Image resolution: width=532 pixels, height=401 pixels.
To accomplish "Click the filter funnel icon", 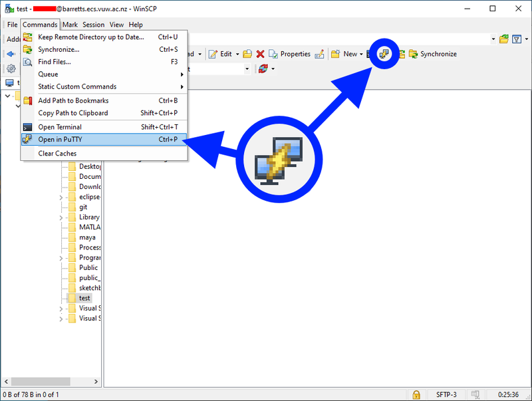I will click(517, 39).
